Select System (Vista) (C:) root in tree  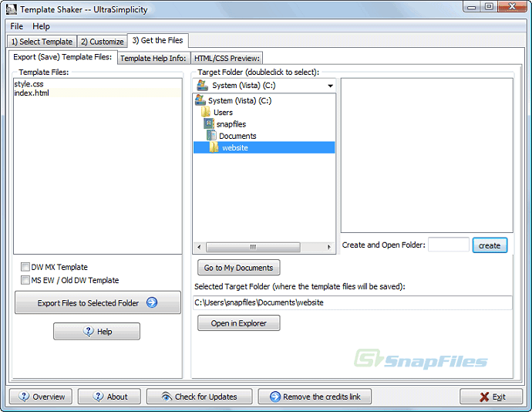[x=240, y=100]
